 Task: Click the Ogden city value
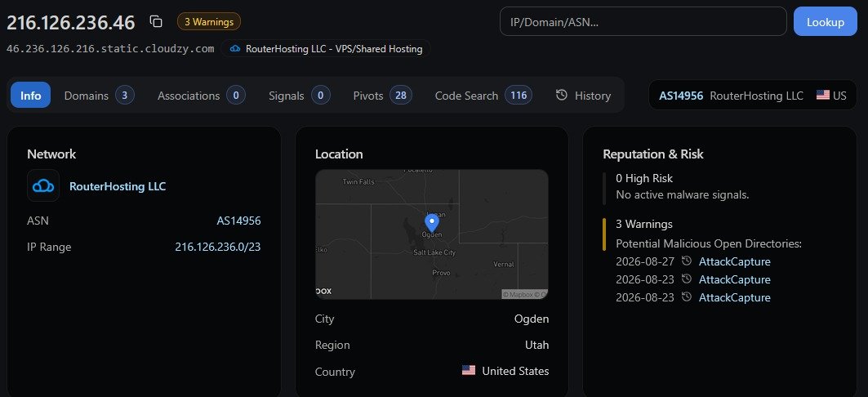(532, 319)
